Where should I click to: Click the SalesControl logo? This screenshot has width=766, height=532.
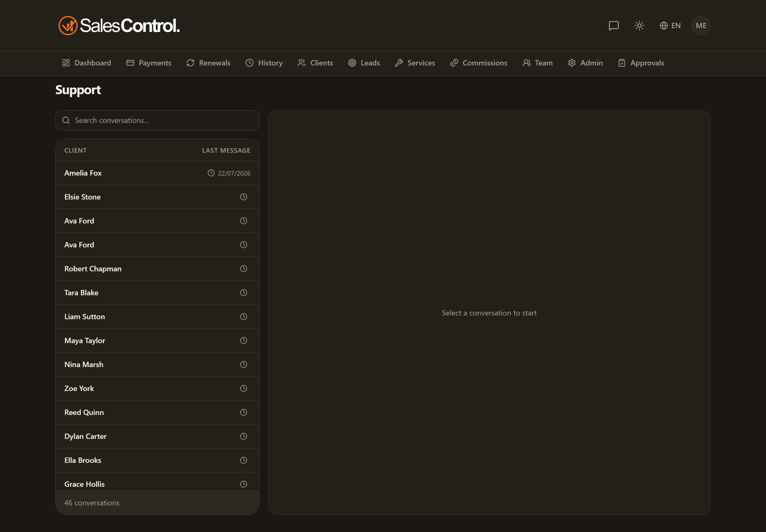119,26
